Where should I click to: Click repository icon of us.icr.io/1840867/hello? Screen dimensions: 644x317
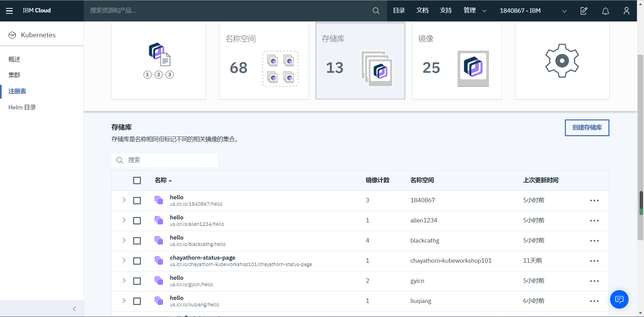(x=159, y=200)
